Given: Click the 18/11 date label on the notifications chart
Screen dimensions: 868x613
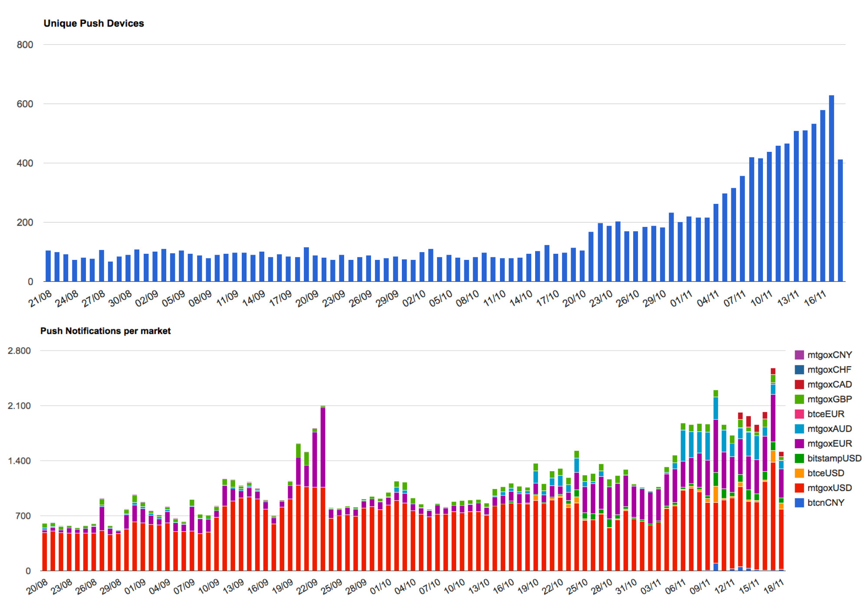Looking at the screenshot, I should 774,586.
